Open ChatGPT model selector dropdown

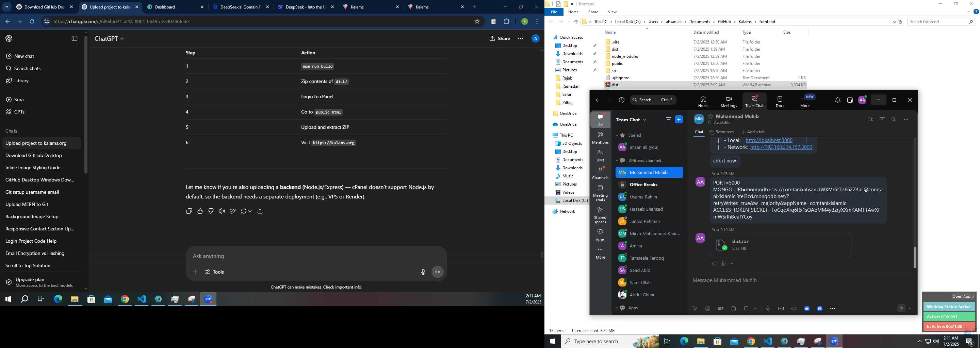[109, 38]
